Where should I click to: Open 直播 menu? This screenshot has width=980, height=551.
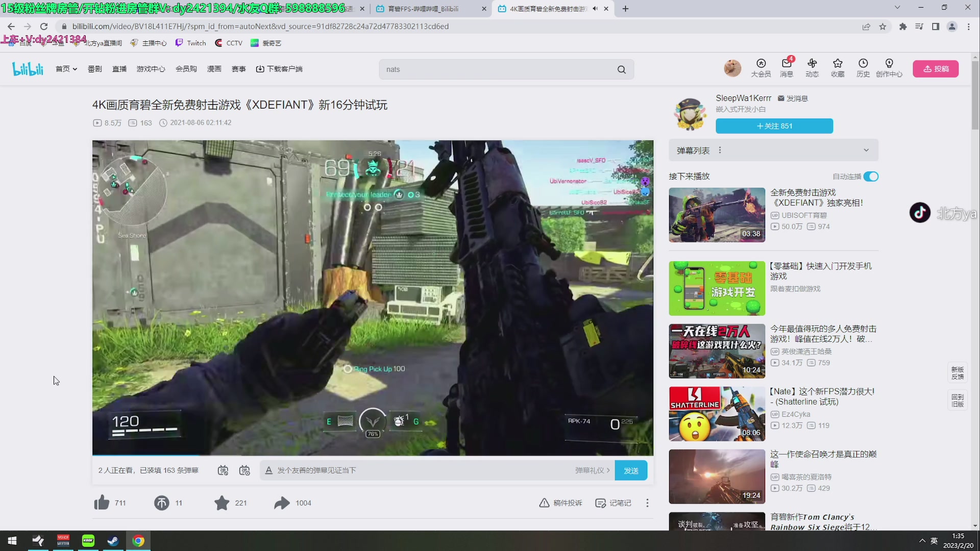(x=119, y=69)
